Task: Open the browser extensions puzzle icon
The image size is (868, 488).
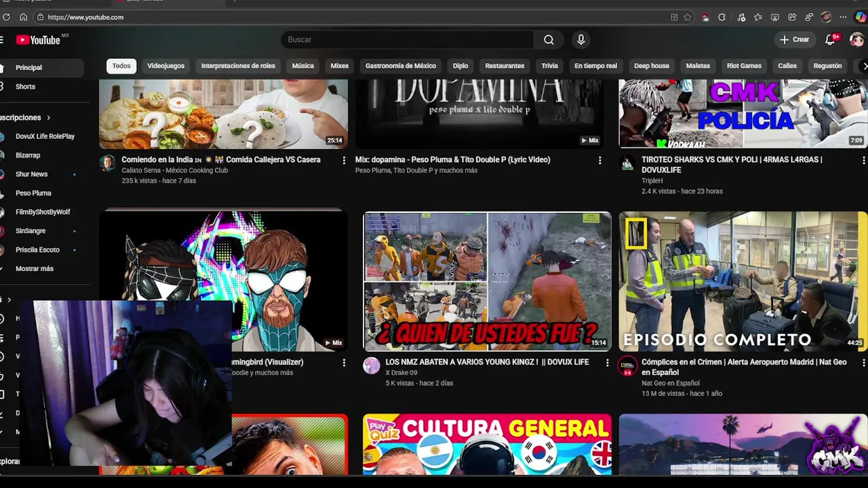Action: (722, 17)
